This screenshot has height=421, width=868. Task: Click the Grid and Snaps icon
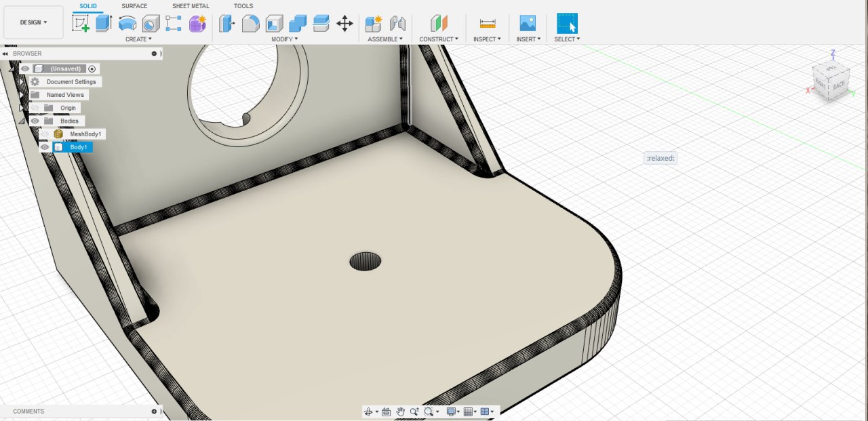pyautogui.click(x=468, y=412)
